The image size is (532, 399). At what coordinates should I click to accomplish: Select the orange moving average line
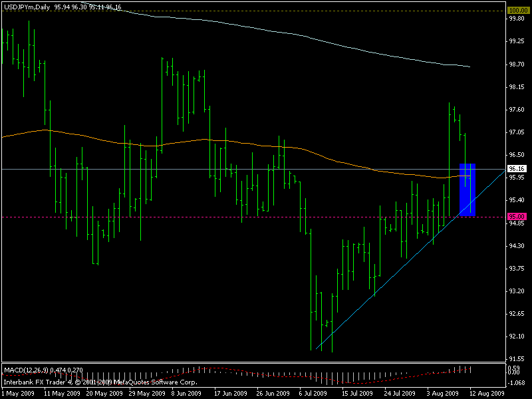click(199, 140)
